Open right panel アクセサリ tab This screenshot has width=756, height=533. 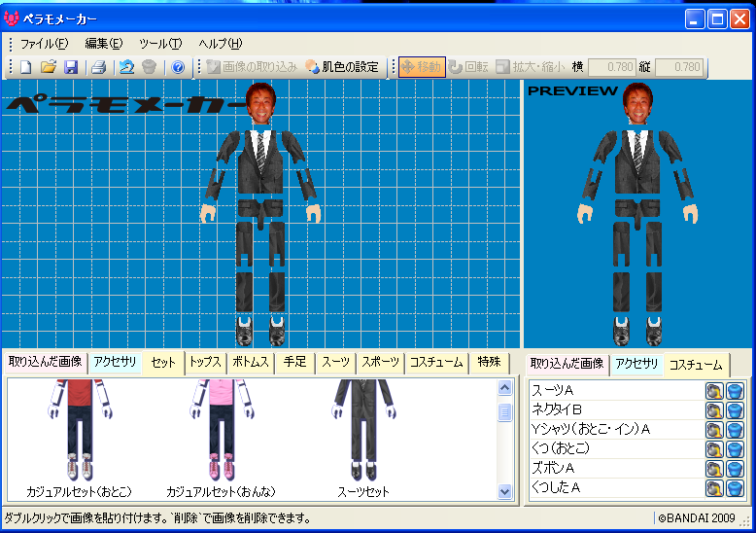(636, 364)
